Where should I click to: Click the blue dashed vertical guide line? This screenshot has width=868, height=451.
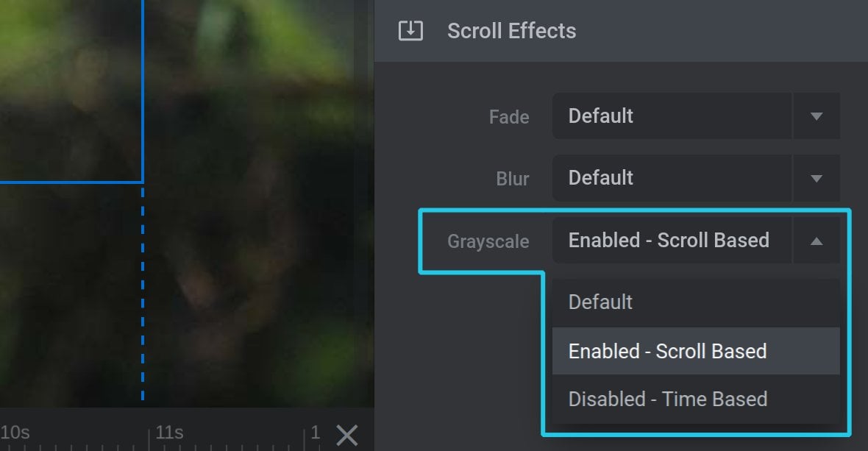[x=143, y=294]
